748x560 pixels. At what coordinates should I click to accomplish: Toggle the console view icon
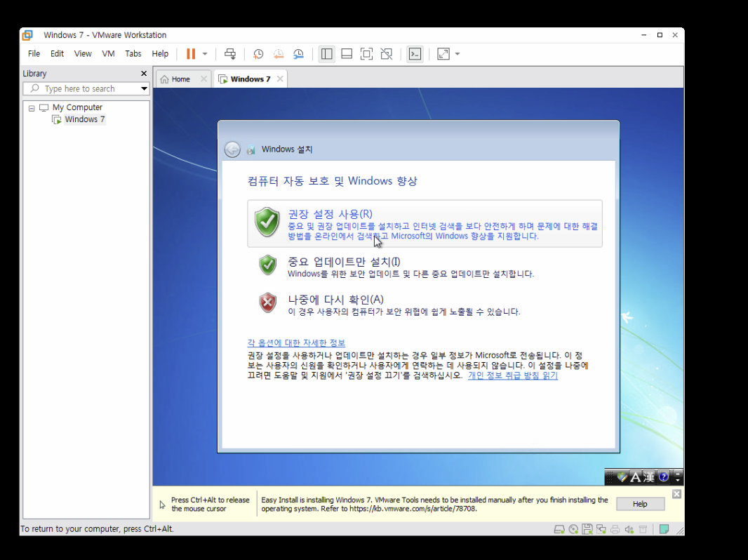(415, 54)
